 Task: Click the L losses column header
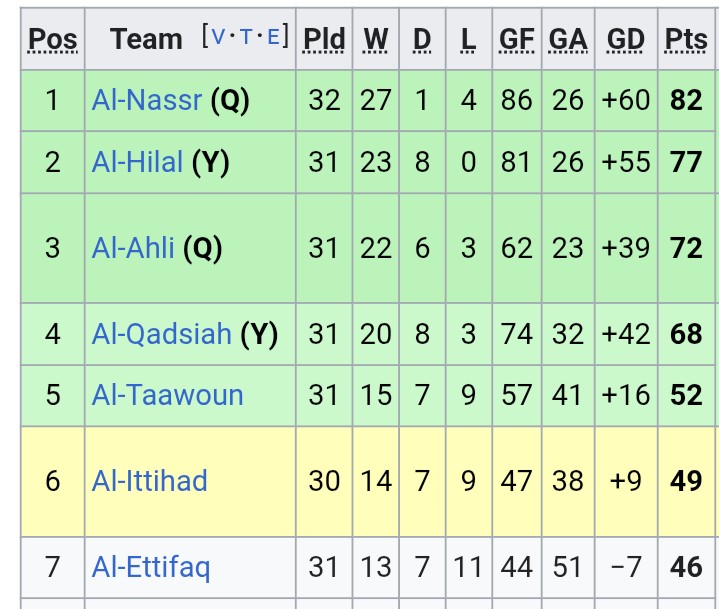[x=468, y=39]
